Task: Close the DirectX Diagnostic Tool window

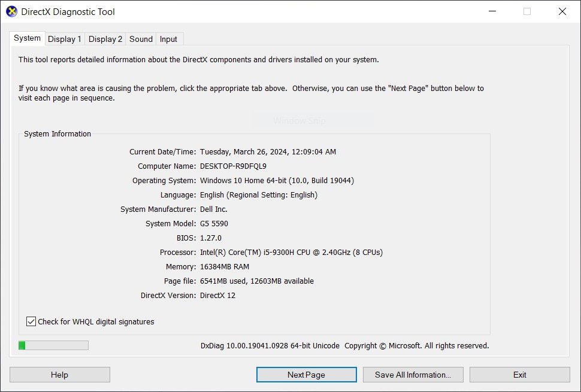Action: point(562,11)
